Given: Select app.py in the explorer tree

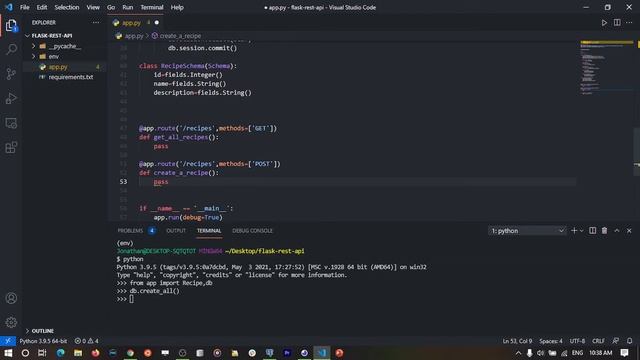Looking at the screenshot, I should tap(58, 67).
